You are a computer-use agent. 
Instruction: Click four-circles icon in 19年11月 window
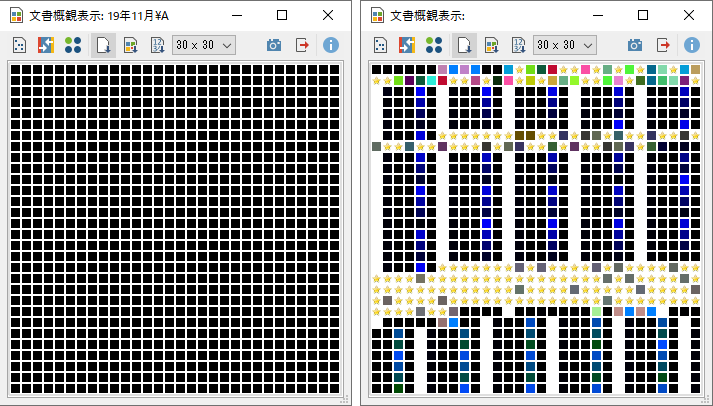(x=73, y=45)
